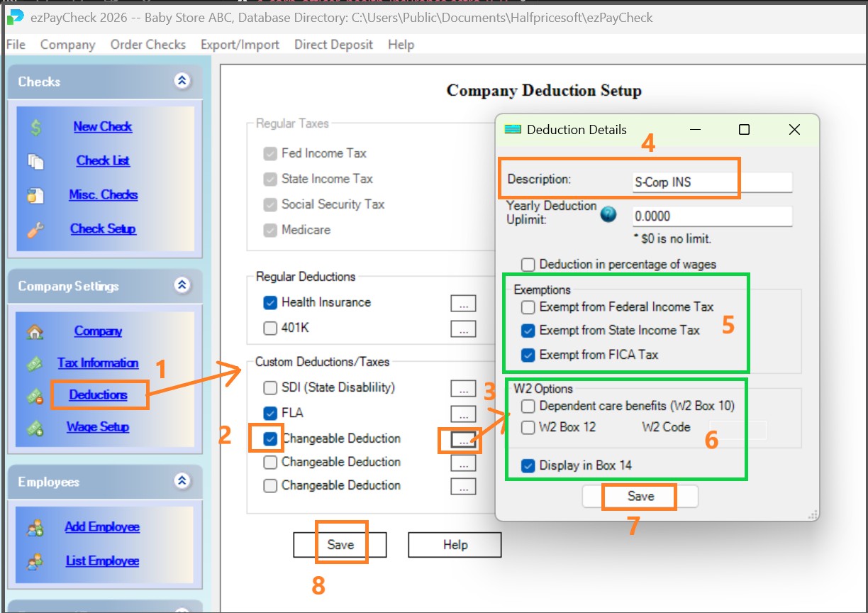Collapse the Company Settings panel
Viewport: 868px width, 613px height.
[182, 286]
